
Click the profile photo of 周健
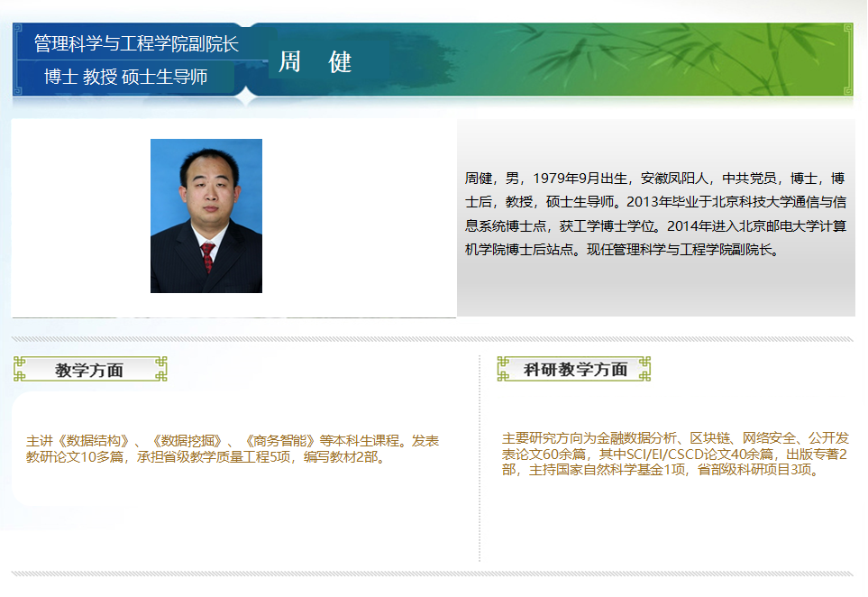click(x=206, y=216)
